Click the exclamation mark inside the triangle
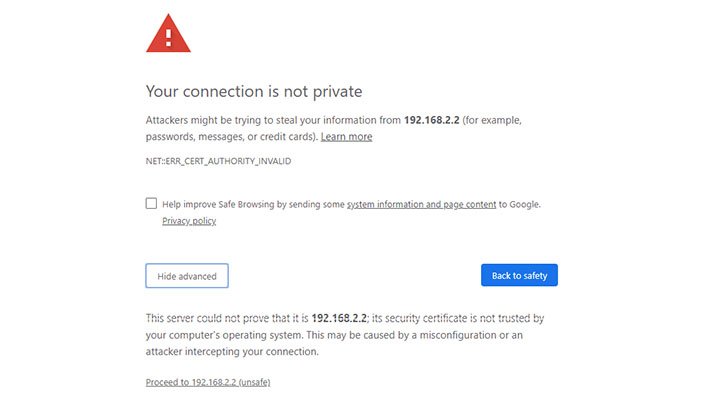Screen dimensions: 710x399 click(168, 38)
